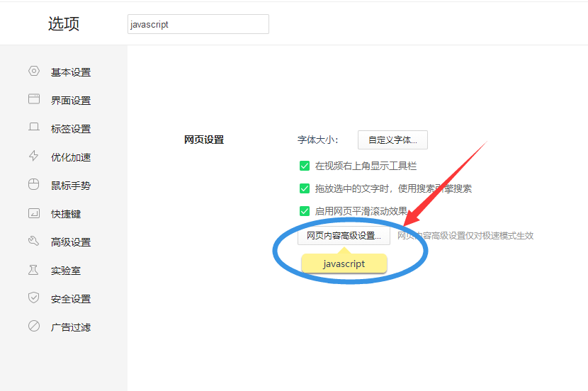Image resolution: width=588 pixels, height=391 pixels.
Task: Open 网页内容高级设置... button
Action: coord(344,235)
